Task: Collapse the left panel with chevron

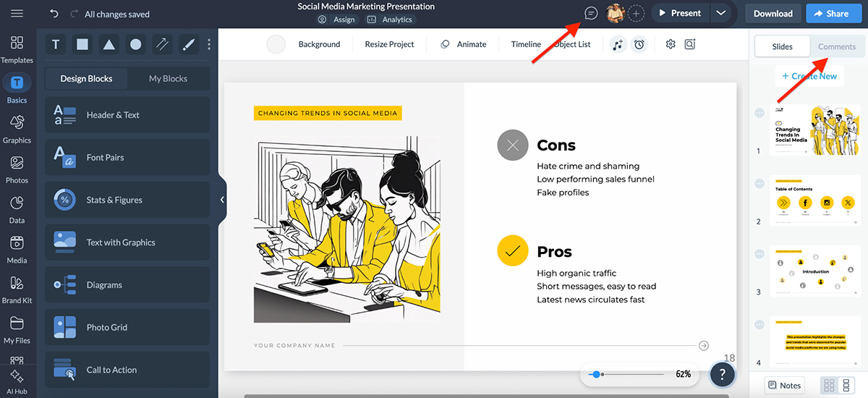Action: (222, 200)
